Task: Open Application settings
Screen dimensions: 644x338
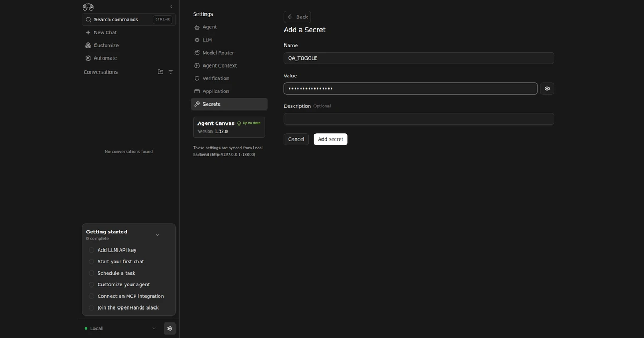Action: (x=229, y=91)
